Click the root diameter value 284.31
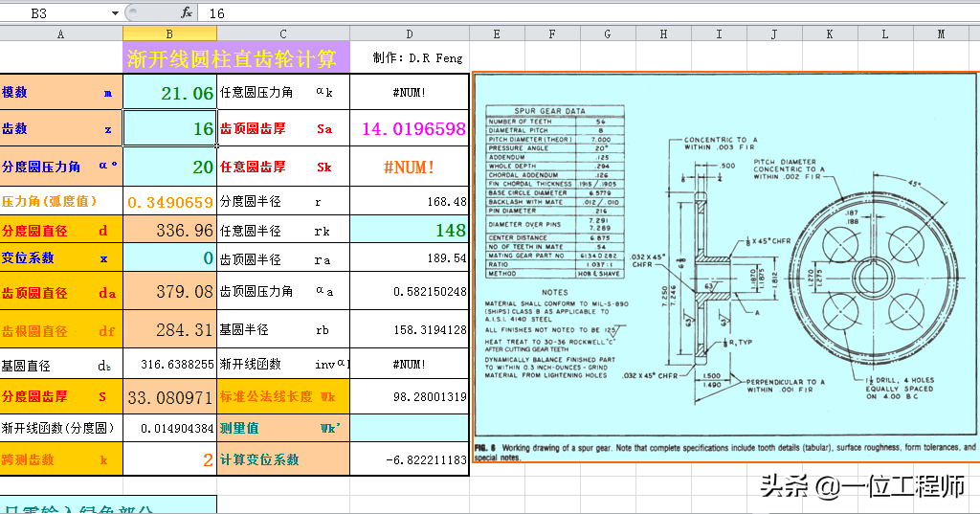This screenshot has width=980, height=514. coord(169,329)
